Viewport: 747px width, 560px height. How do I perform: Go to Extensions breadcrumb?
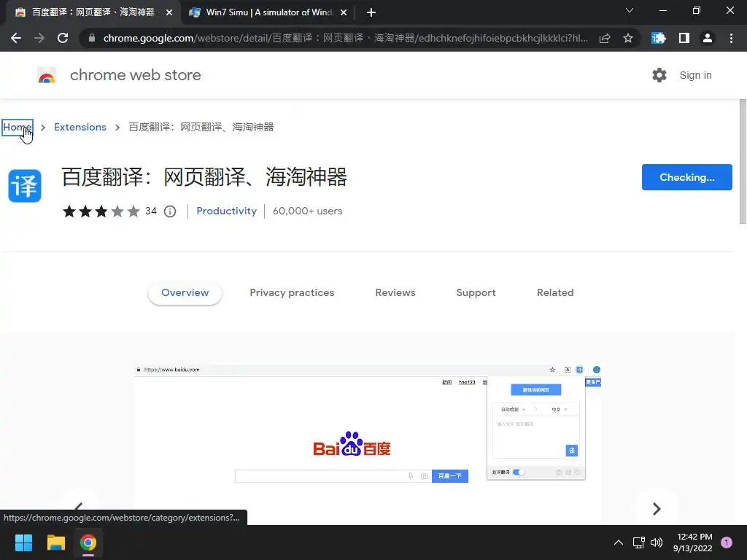point(80,127)
